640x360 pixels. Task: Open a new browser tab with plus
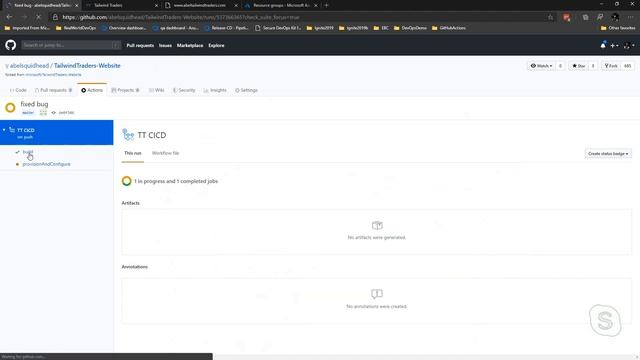tap(326, 5)
